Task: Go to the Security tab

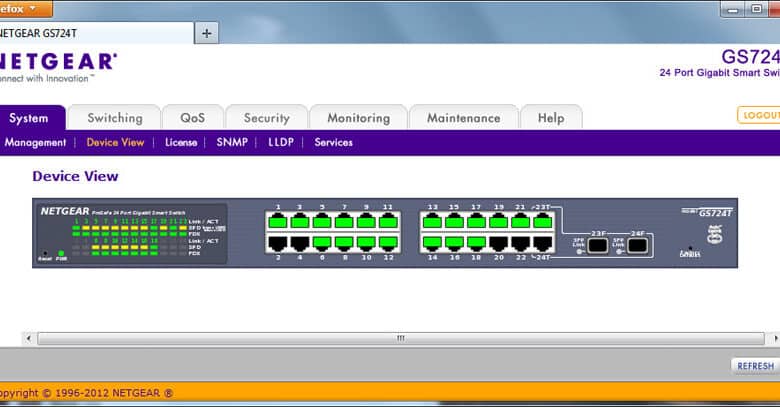Action: coord(267,118)
